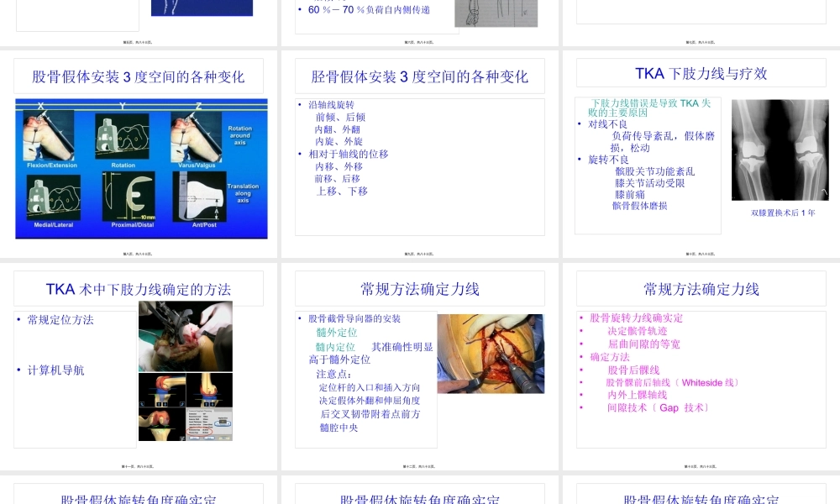The image size is (840, 504).
Task: Click the line 内旋、外旋
Action: [339, 141]
